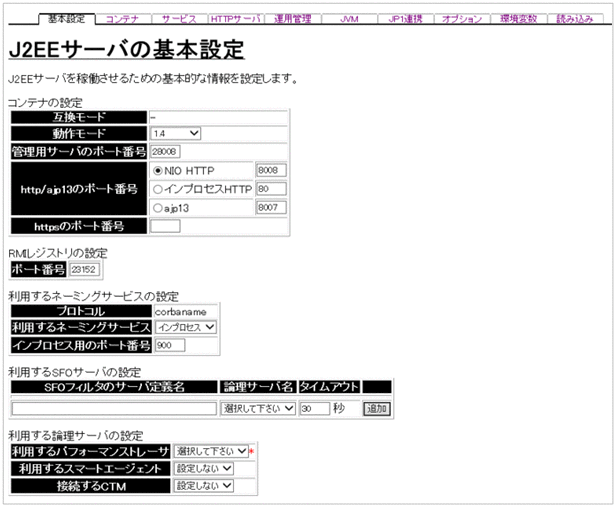Expand the 利用するパフォーマンストレーサ dropdown
Viewport: 616px width, 507px height.
point(211,451)
